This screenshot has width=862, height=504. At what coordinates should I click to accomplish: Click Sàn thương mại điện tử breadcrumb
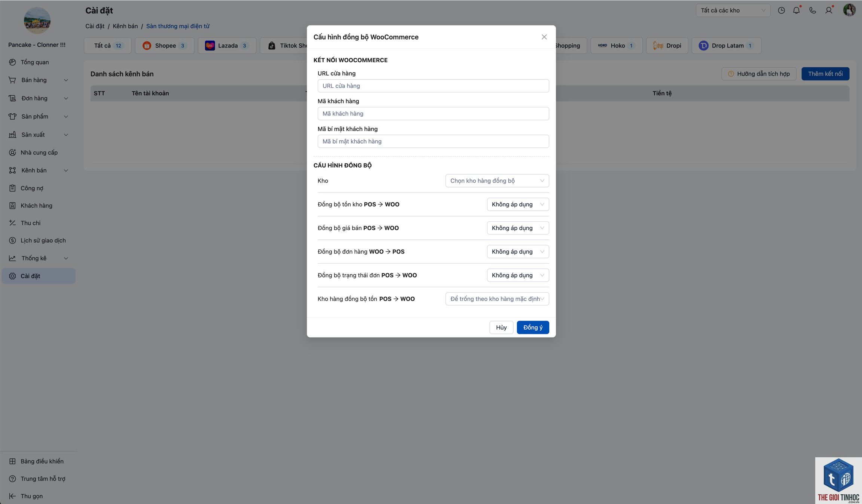click(x=178, y=26)
